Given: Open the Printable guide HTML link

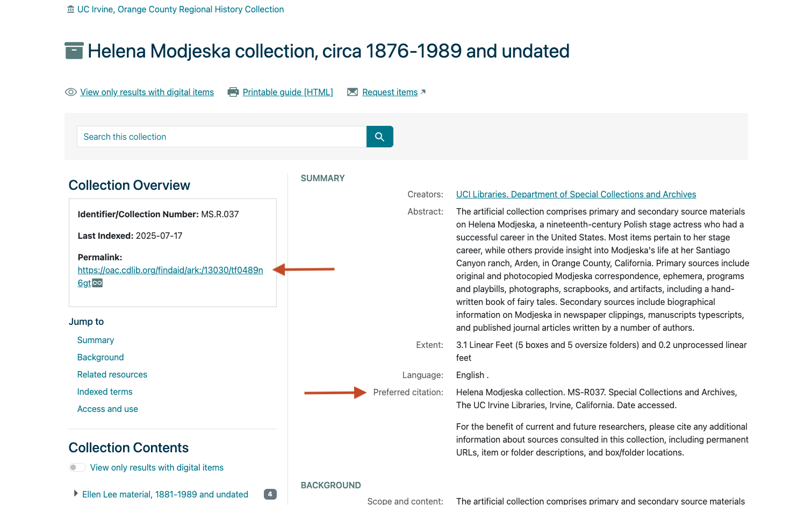Looking at the screenshot, I should pyautogui.click(x=288, y=91).
